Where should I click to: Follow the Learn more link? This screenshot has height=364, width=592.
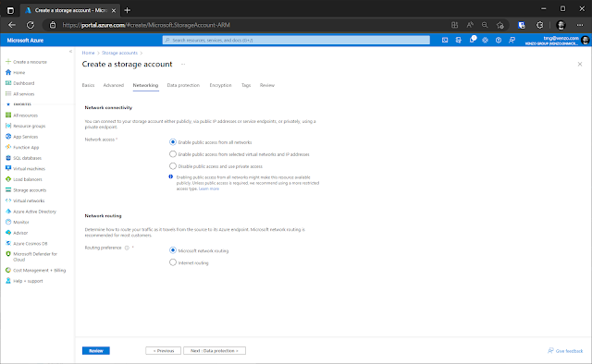pos(209,189)
